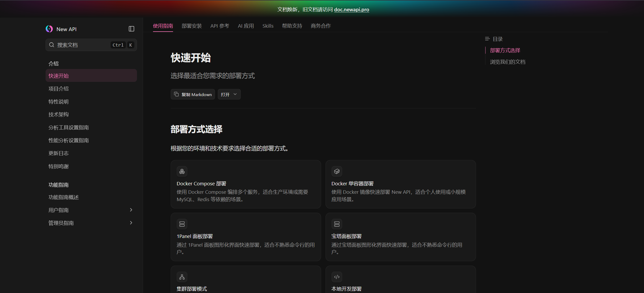Switch to the 部署安装 tab

pyautogui.click(x=192, y=26)
